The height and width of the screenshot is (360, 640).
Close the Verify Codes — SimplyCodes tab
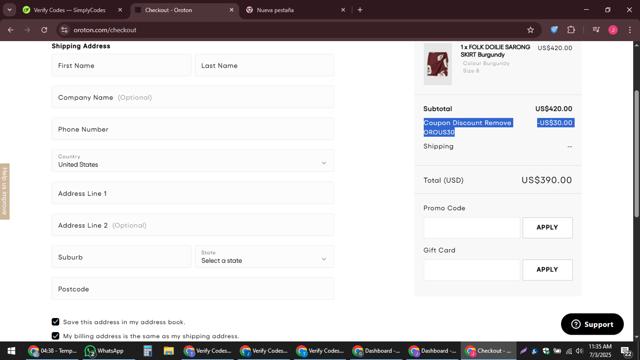click(x=120, y=10)
